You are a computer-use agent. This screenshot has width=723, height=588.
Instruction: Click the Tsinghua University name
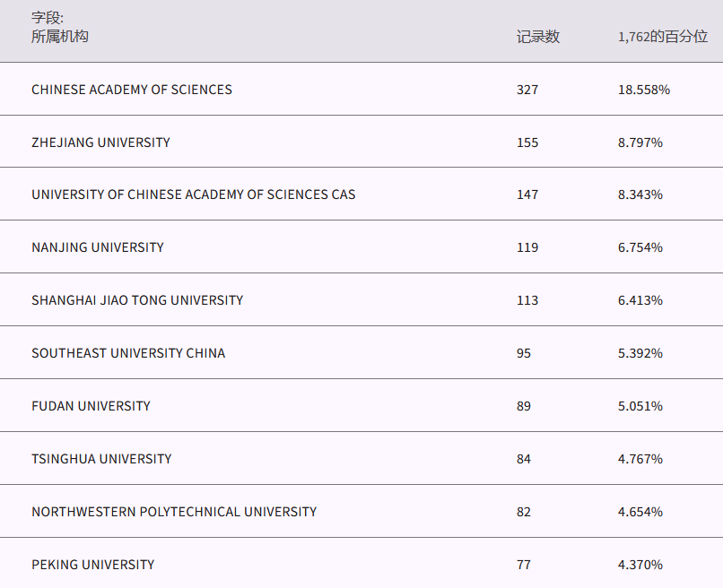click(101, 459)
